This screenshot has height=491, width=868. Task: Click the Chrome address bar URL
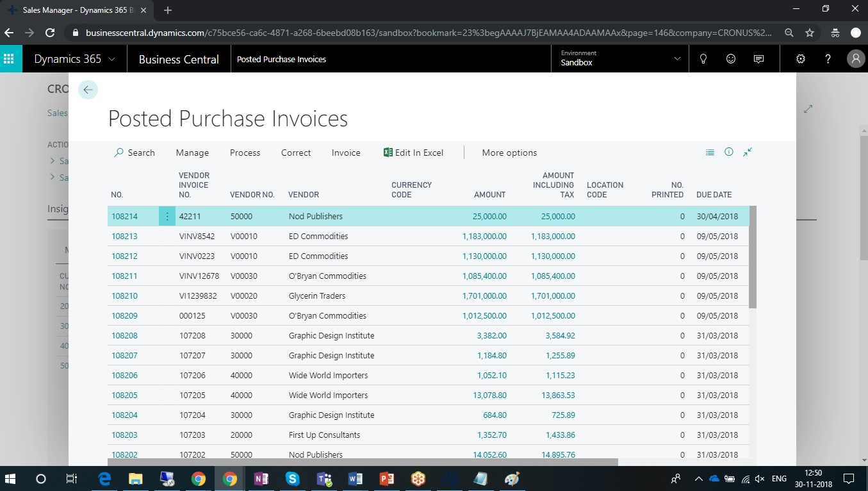click(428, 33)
